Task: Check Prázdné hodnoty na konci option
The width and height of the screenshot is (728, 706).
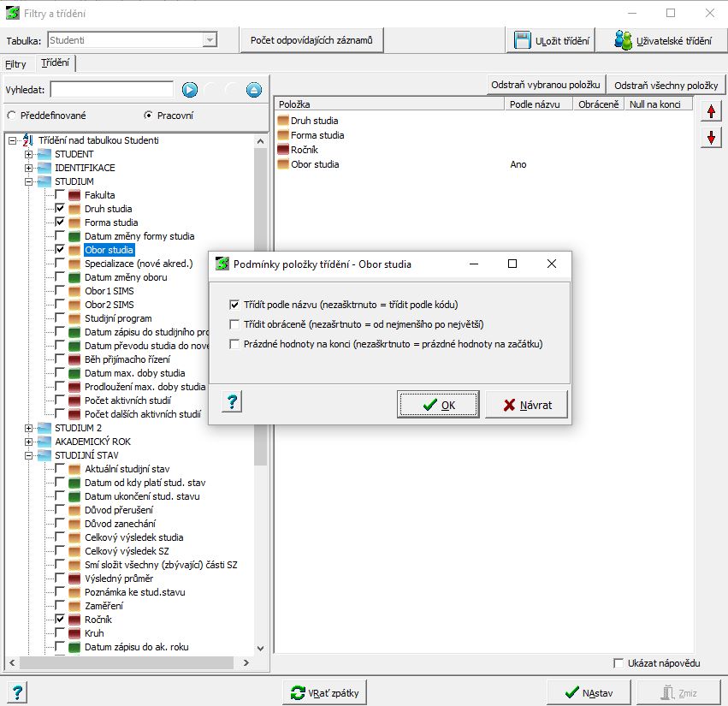Action: (x=234, y=344)
